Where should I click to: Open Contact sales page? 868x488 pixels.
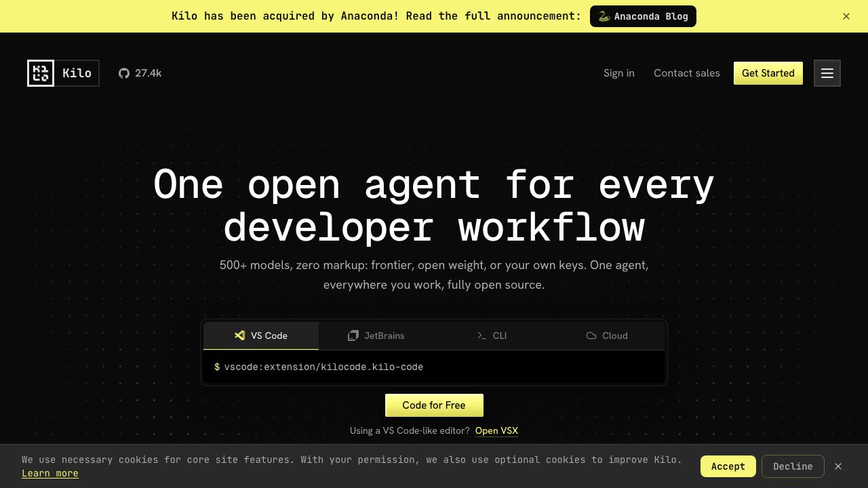[687, 73]
